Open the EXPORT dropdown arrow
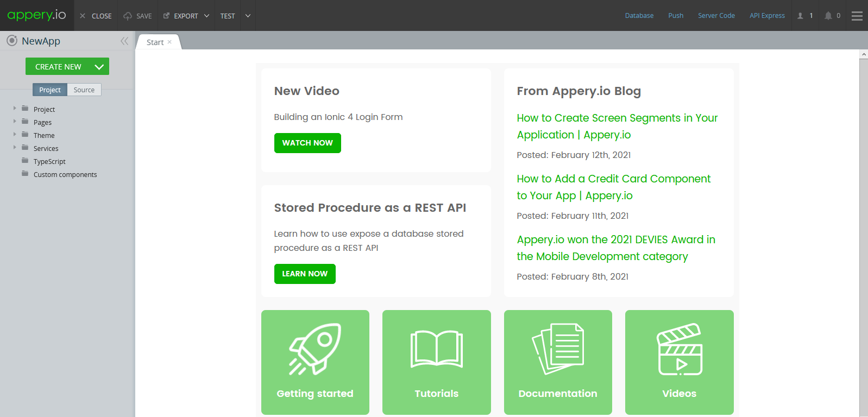This screenshot has width=868, height=417. [206, 16]
